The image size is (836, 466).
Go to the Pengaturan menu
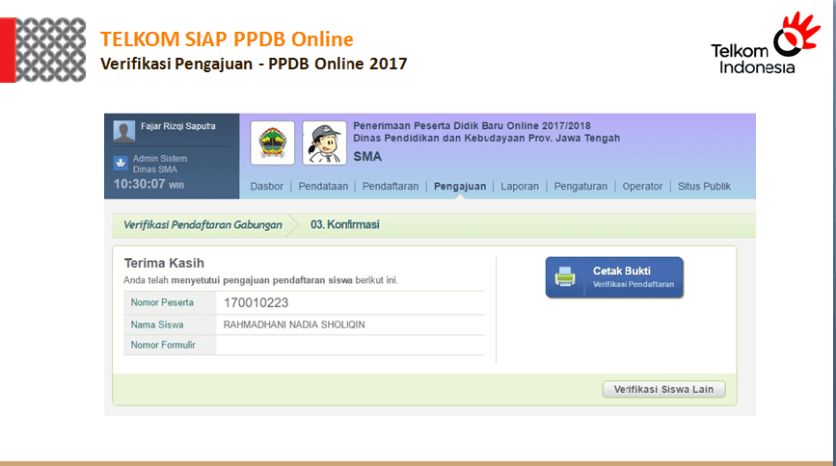tap(581, 186)
